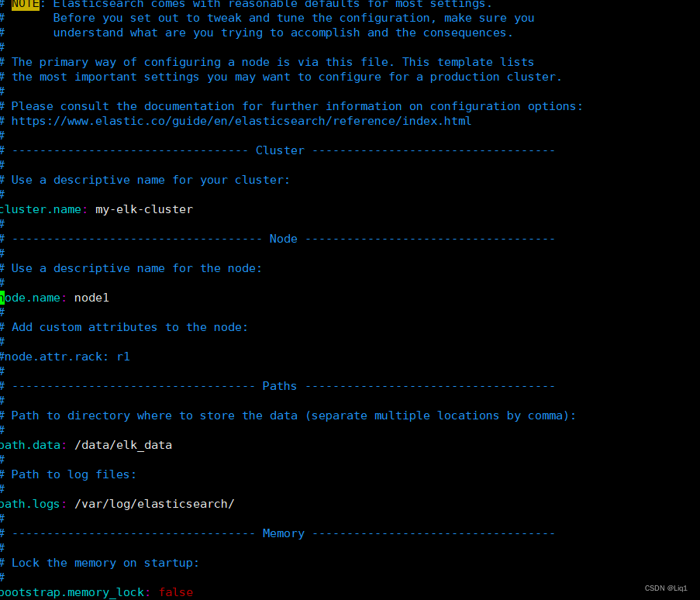
Task: Click the line 'understand what are you trying'
Action: 283,33
